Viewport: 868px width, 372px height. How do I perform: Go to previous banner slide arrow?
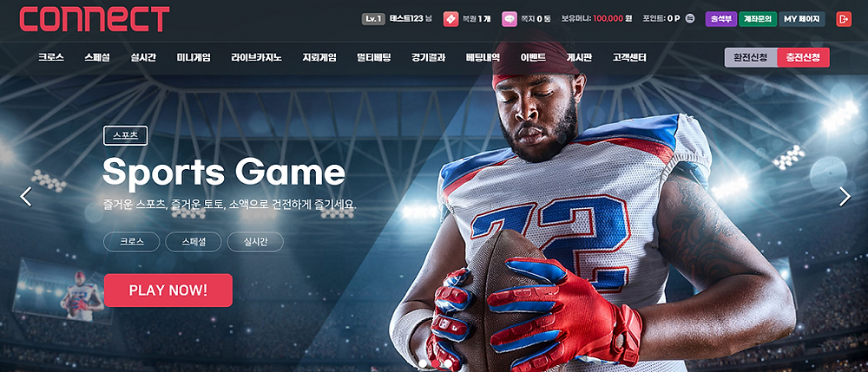point(25,197)
